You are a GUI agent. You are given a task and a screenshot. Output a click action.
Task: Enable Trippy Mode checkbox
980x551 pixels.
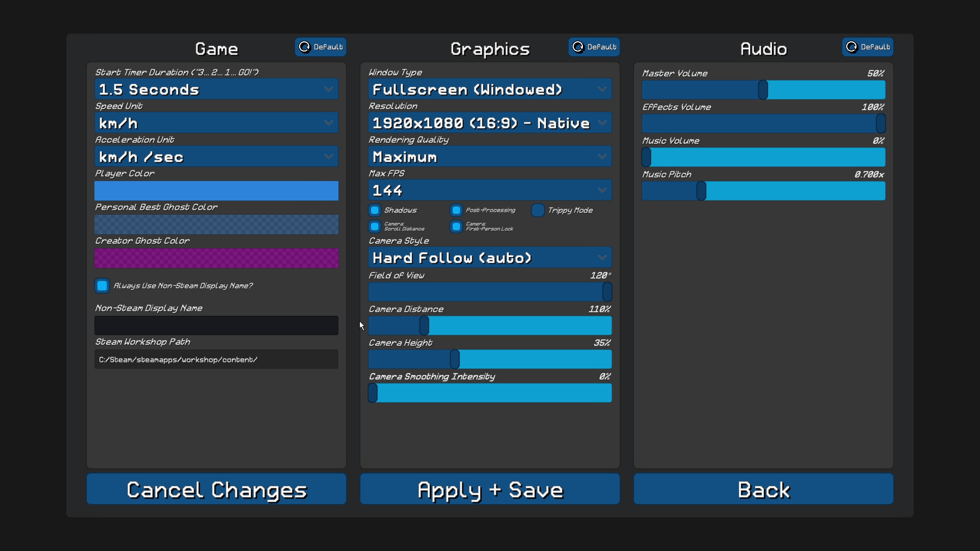[x=538, y=210]
